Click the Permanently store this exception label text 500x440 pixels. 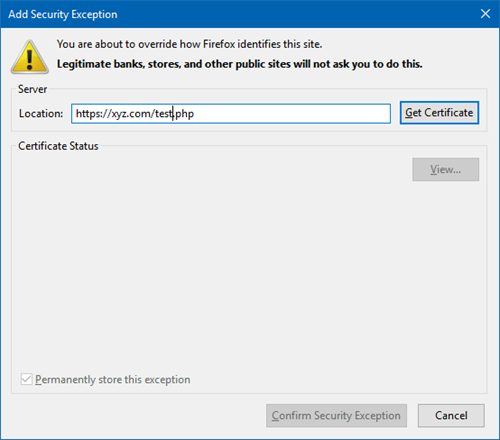coord(113,379)
